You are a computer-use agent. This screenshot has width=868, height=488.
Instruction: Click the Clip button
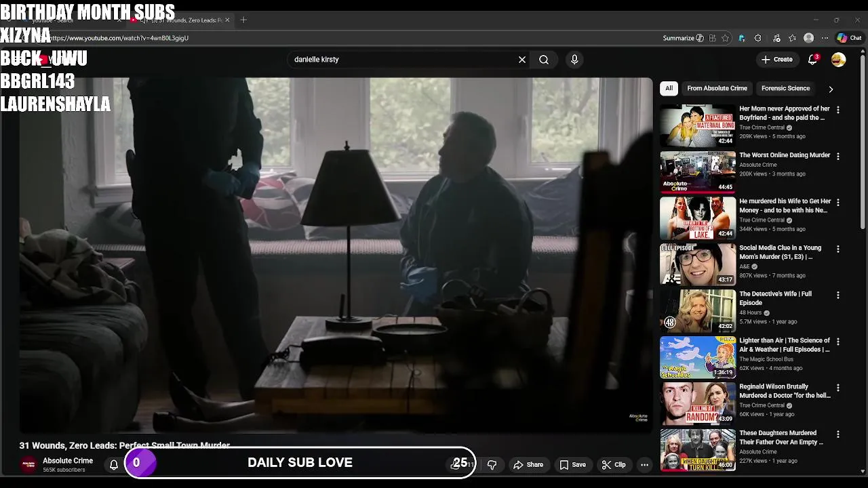pos(614,465)
